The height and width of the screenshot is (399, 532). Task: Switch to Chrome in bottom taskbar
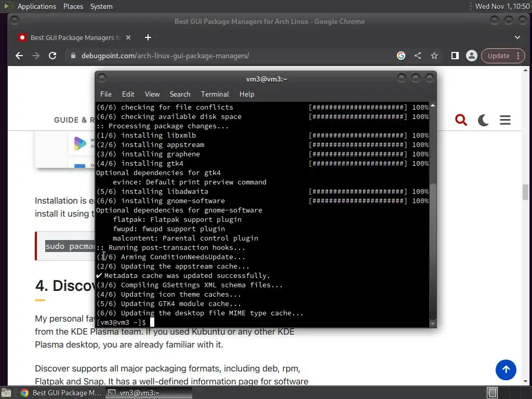61,393
